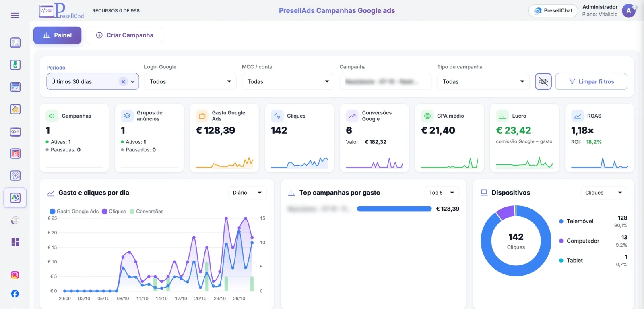Open the rocket globe icon in sidebar
Viewport: 644px width, 309px height.
15,220
